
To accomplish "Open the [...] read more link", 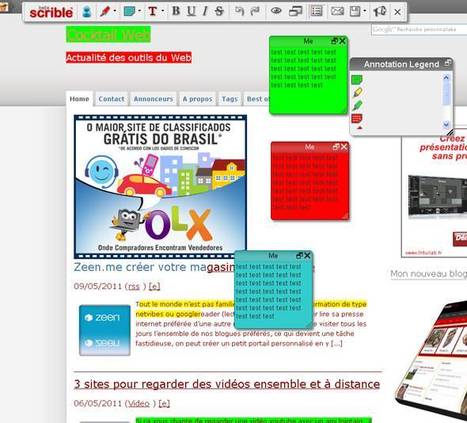I will 336,343.
